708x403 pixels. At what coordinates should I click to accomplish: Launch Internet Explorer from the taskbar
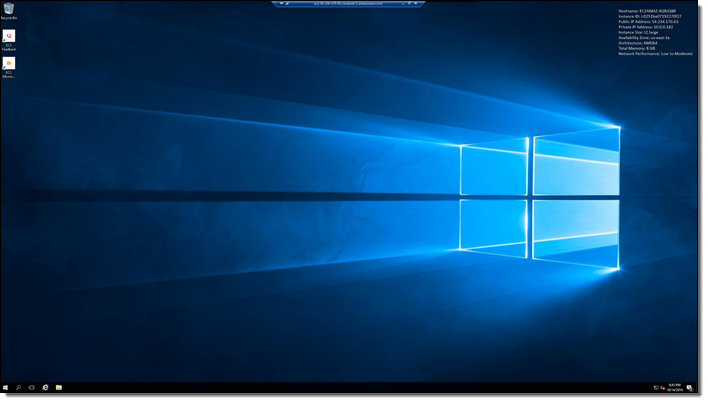pyautogui.click(x=46, y=387)
